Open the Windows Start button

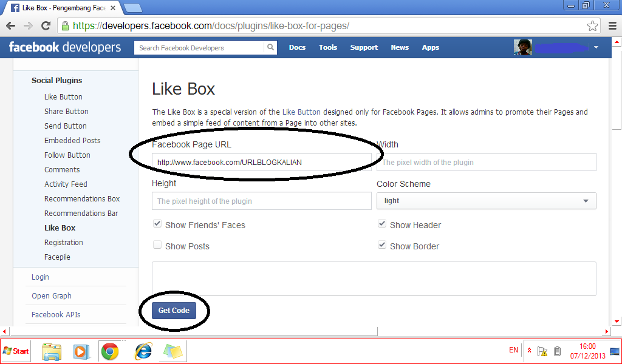click(16, 351)
